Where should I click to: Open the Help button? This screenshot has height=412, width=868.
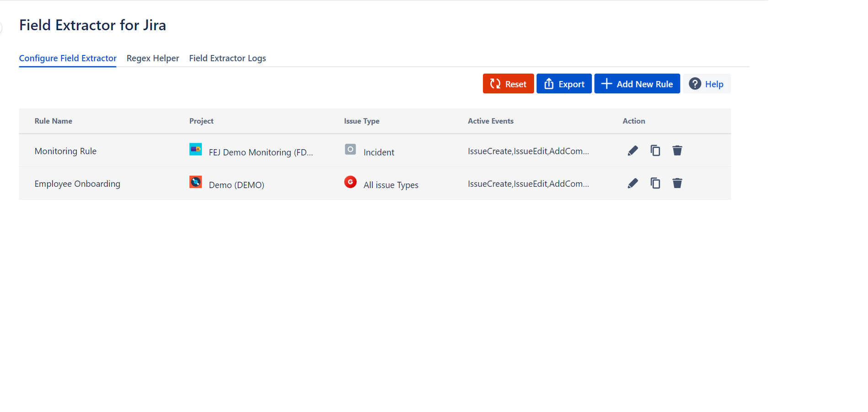coord(707,84)
